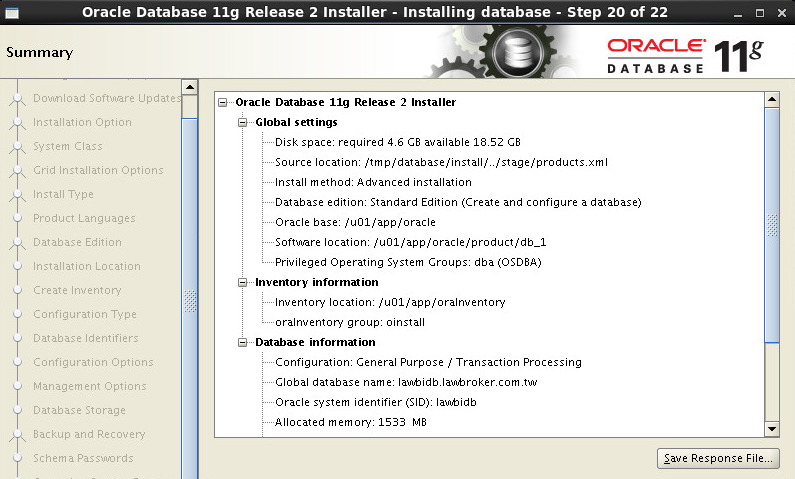The image size is (795, 479).
Task: Click step marker beside Management Options
Action: 18,386
